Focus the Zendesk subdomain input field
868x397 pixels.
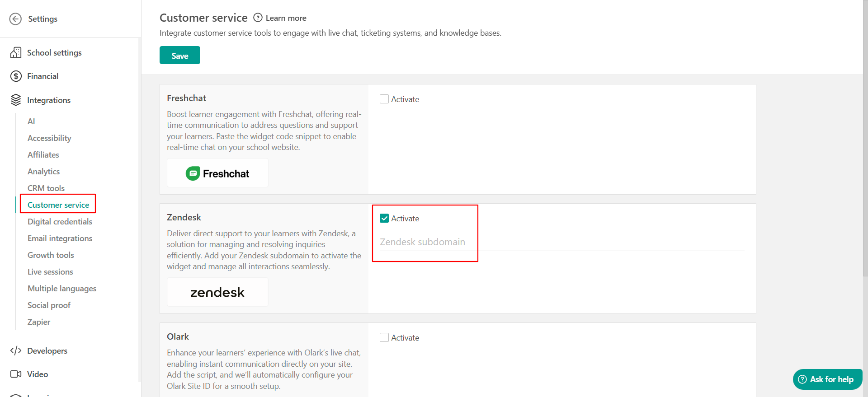tap(562, 242)
